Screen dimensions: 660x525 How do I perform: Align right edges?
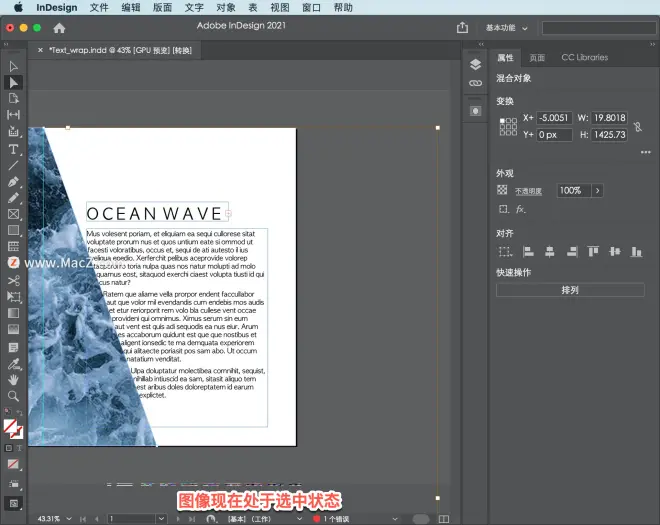coord(572,252)
